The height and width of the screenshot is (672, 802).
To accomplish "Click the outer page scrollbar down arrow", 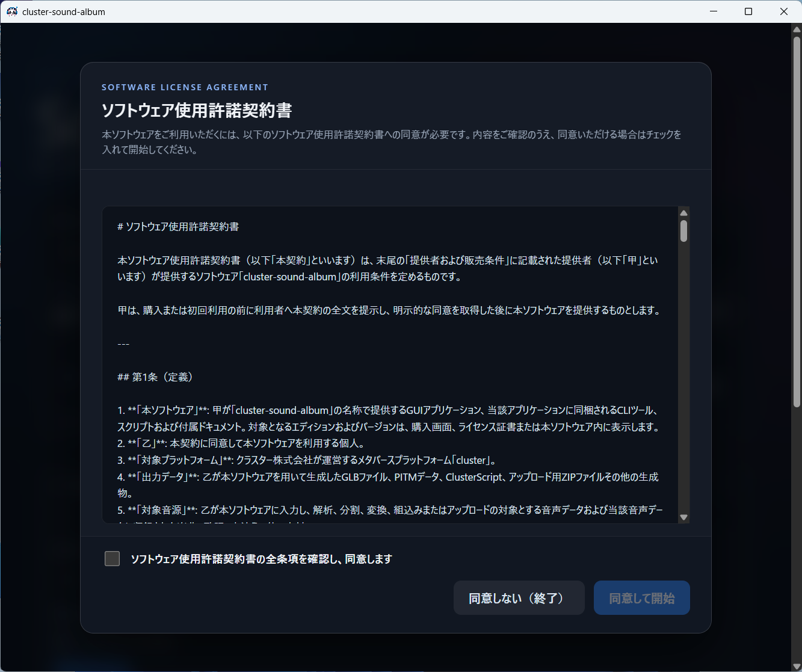I will [797, 665].
